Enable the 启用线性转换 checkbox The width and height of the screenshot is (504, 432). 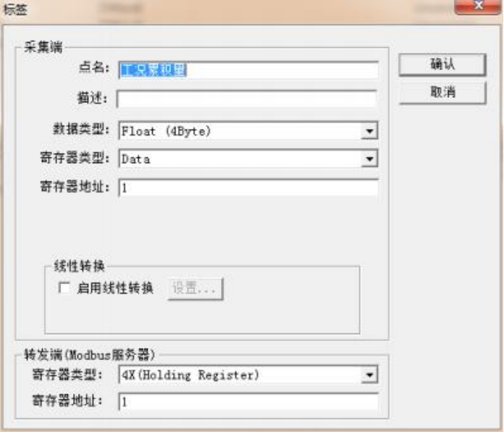point(64,288)
